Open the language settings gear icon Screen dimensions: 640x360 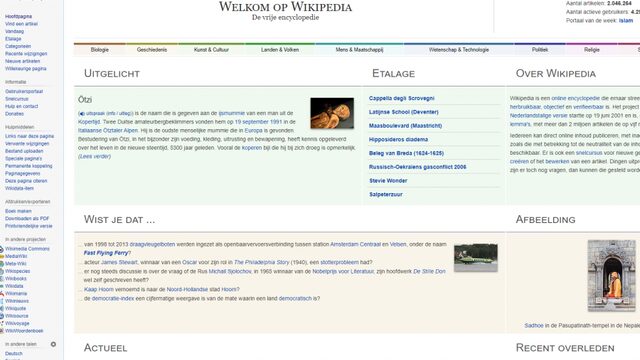point(53,344)
